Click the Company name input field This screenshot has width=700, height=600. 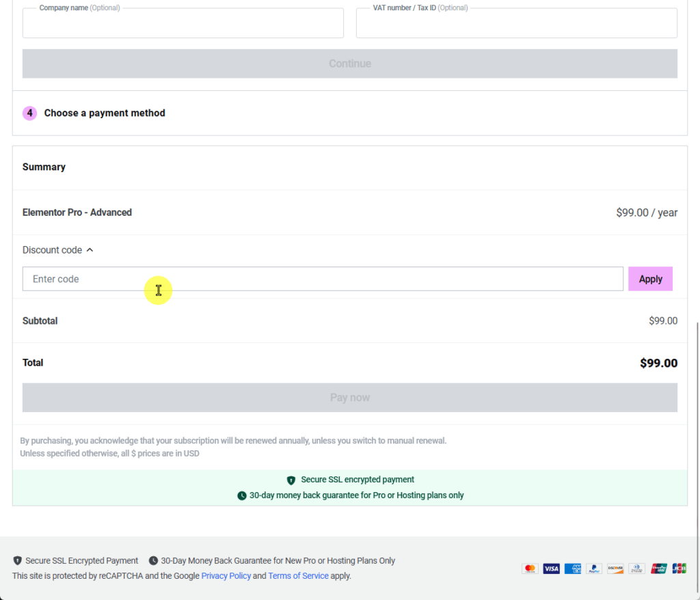(x=183, y=23)
